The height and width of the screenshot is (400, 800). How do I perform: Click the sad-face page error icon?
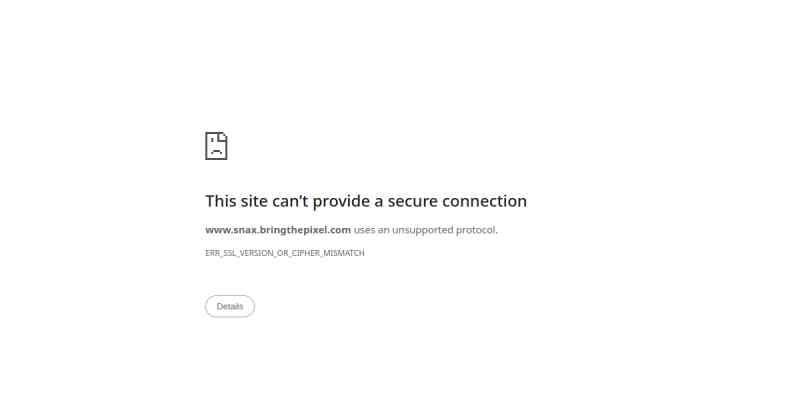(216, 146)
